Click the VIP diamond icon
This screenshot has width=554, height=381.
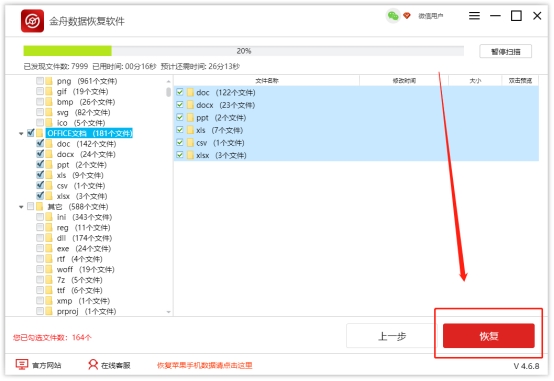tap(407, 16)
